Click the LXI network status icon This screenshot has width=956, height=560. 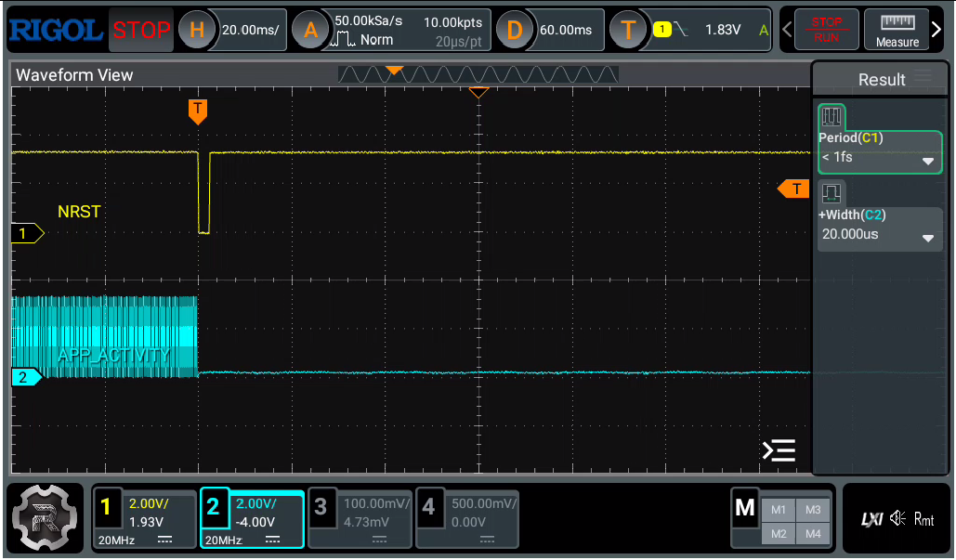click(x=871, y=519)
